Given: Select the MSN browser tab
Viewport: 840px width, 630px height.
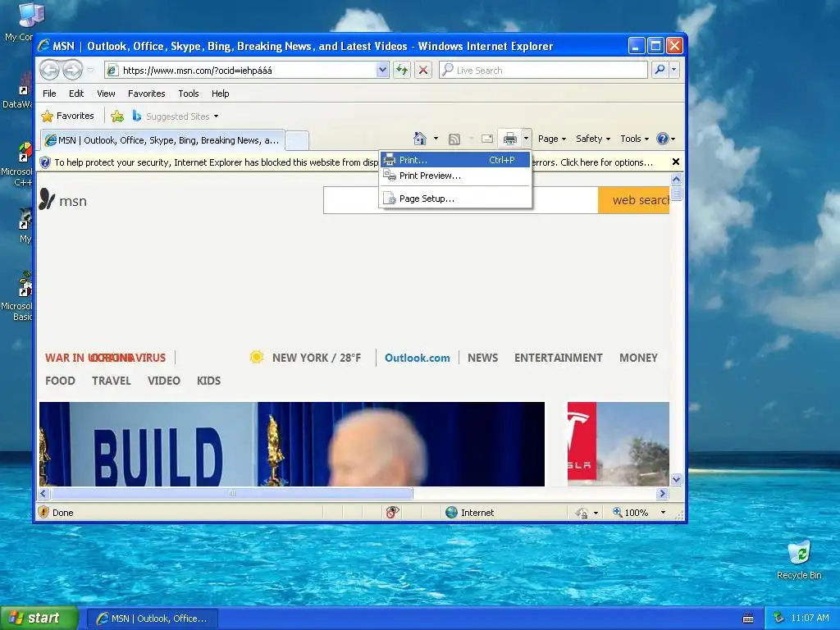Looking at the screenshot, I should click(x=162, y=140).
